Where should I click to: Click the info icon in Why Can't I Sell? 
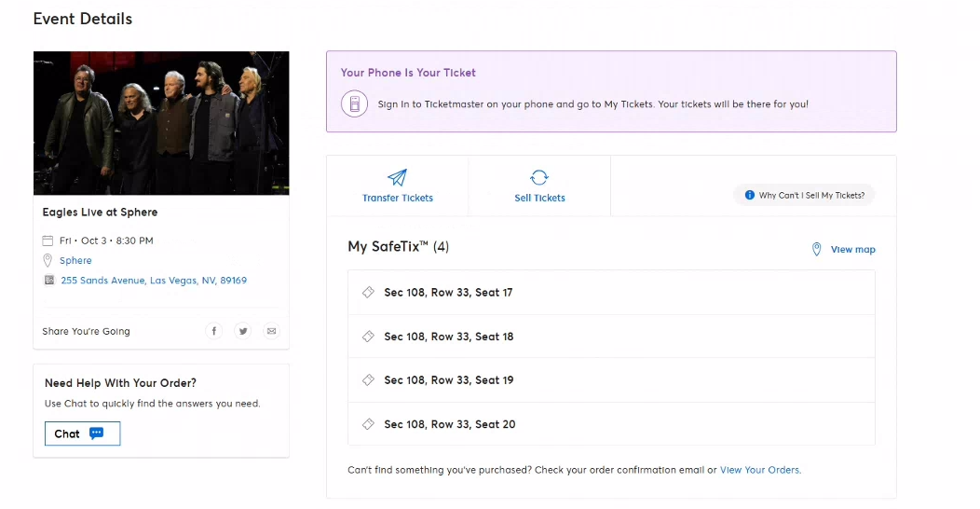[749, 195]
